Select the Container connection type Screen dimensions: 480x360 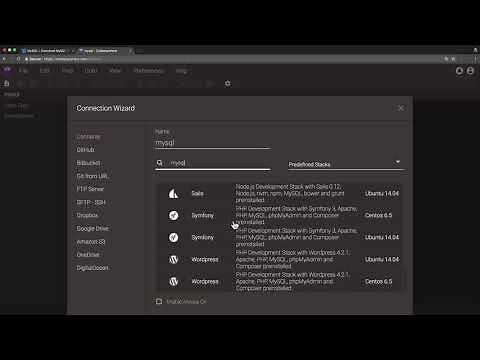88,137
